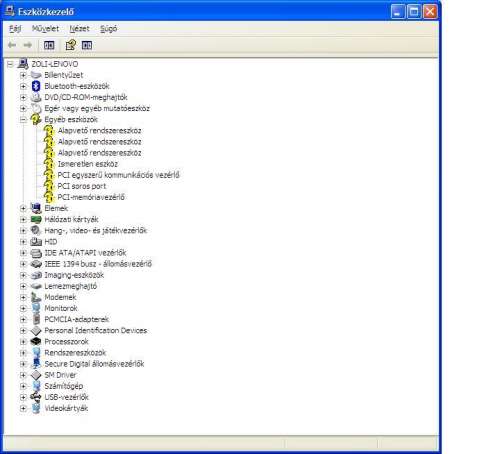Expand the USB-vezérlők category

click(x=23, y=397)
